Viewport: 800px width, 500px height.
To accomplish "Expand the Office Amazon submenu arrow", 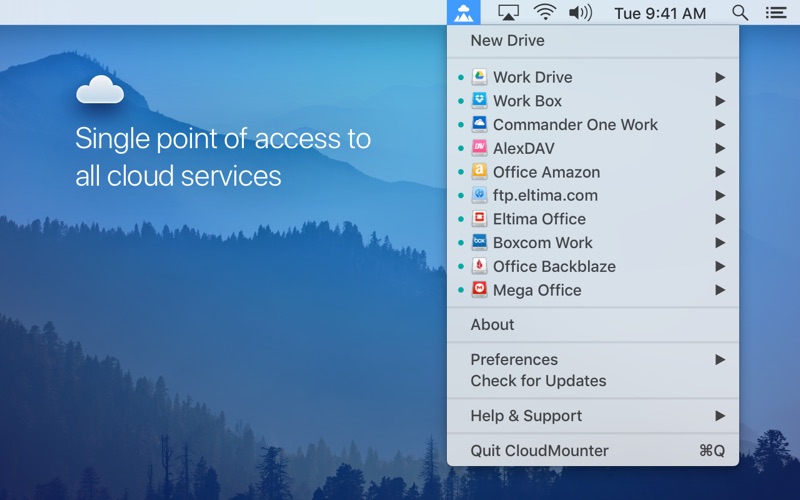I will [720, 172].
